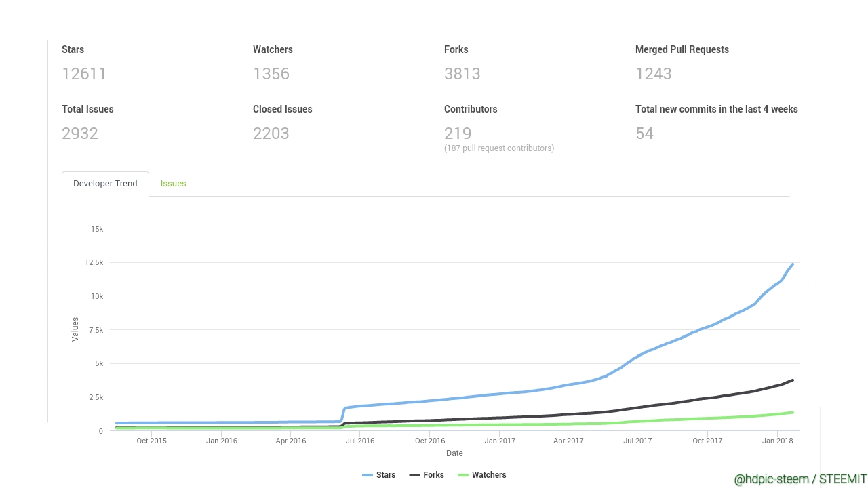The image size is (868, 488).
Task: Click the Apr 2016 x-axis label
Action: [291, 441]
